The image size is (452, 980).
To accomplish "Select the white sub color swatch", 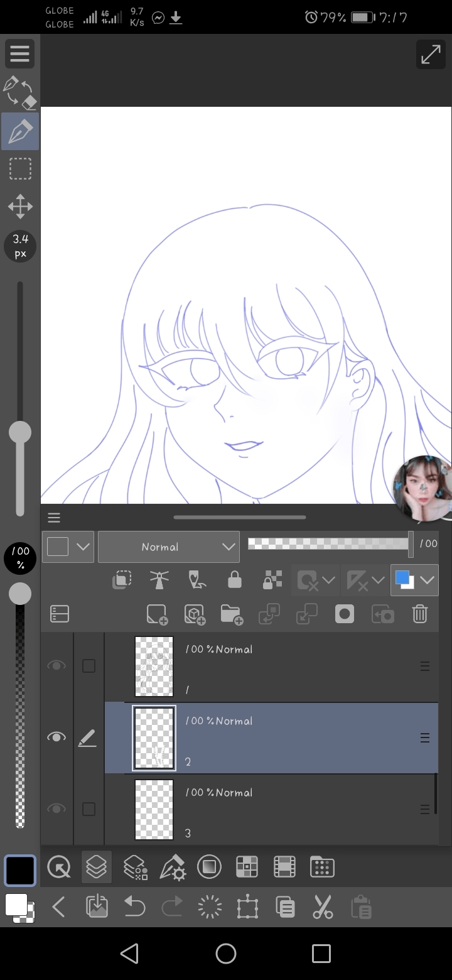I will pos(16,905).
